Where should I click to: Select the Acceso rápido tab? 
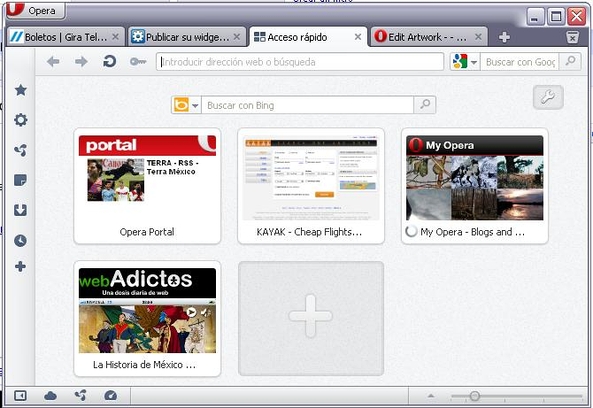coord(308,37)
